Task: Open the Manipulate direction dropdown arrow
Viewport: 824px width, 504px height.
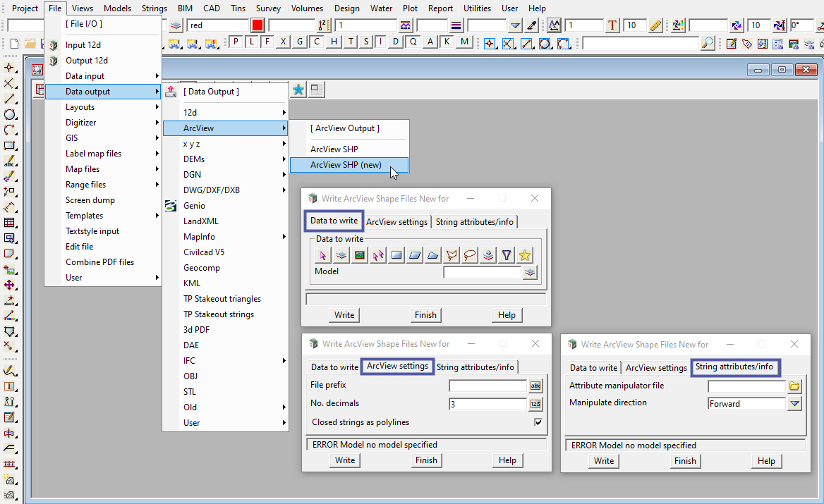Action: [795, 404]
